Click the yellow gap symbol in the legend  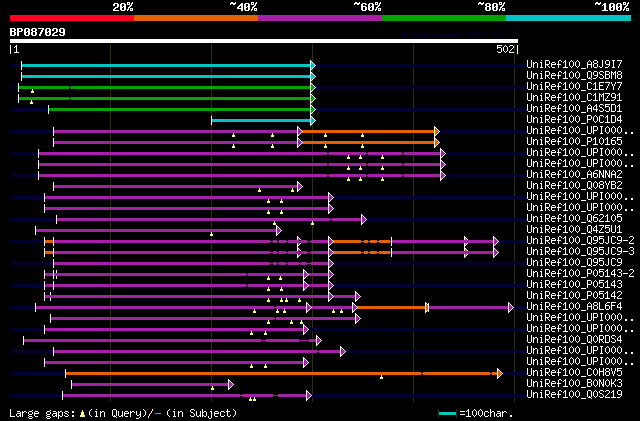click(x=83, y=414)
